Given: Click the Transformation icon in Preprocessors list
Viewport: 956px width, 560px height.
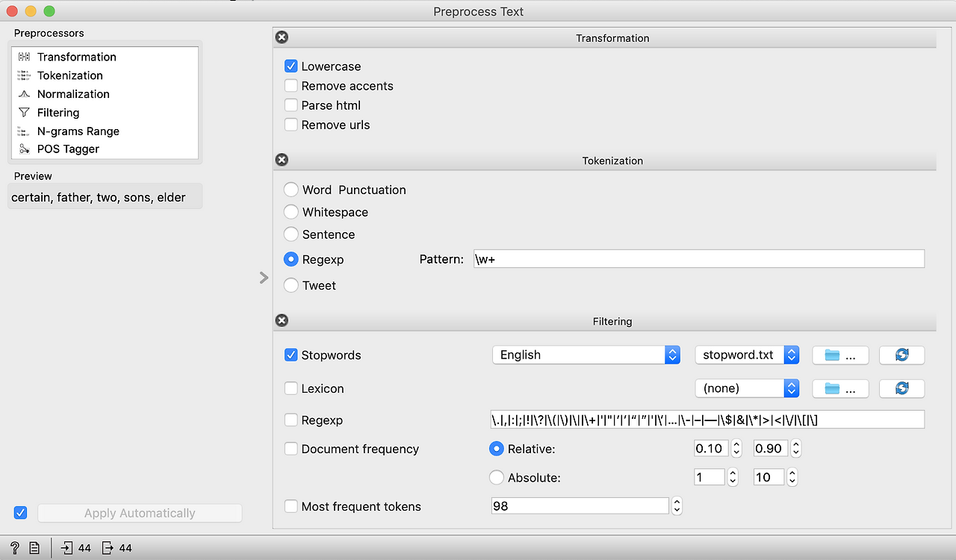Looking at the screenshot, I should pos(24,57).
